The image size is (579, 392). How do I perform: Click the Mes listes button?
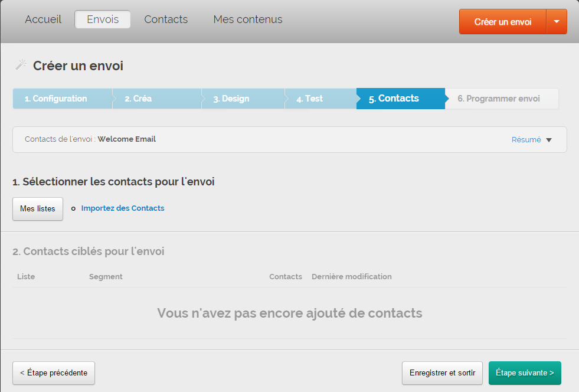[38, 208]
